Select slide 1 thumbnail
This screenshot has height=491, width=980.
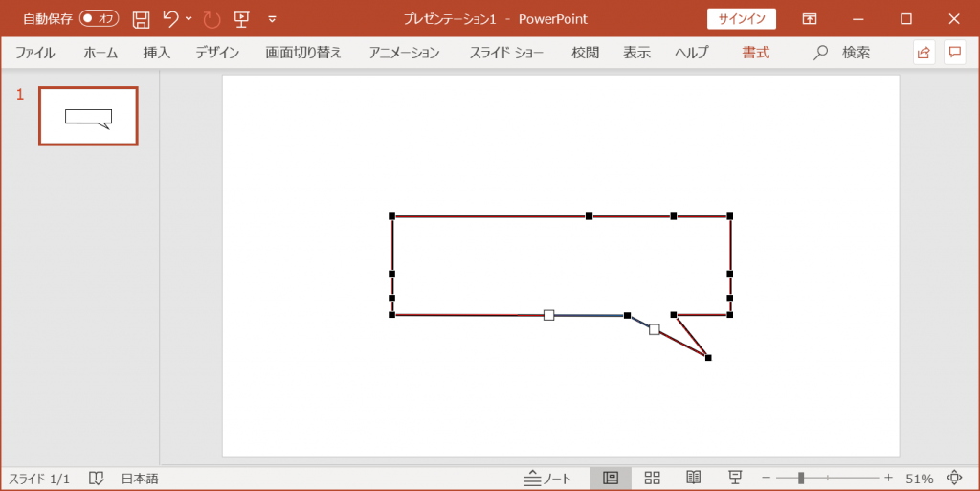pos(88,116)
